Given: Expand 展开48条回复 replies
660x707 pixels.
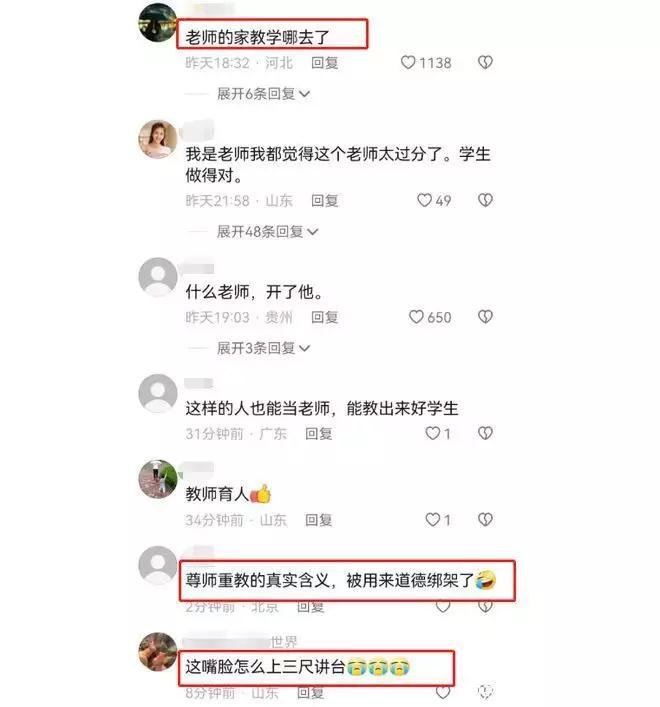Looking at the screenshot, I should (x=268, y=232).
